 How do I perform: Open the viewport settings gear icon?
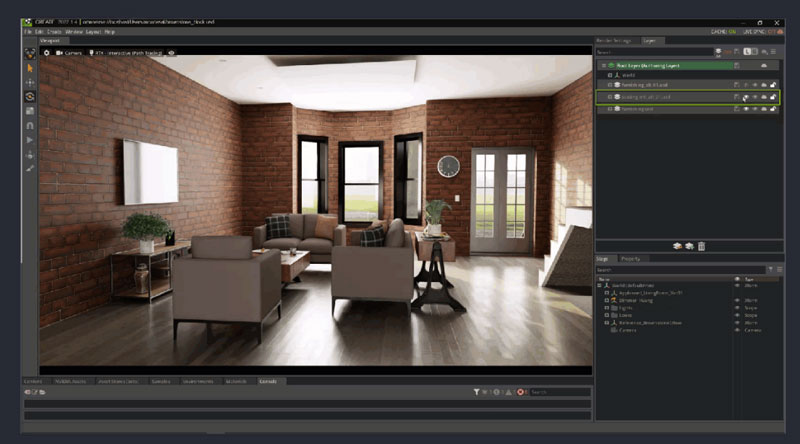[47, 52]
